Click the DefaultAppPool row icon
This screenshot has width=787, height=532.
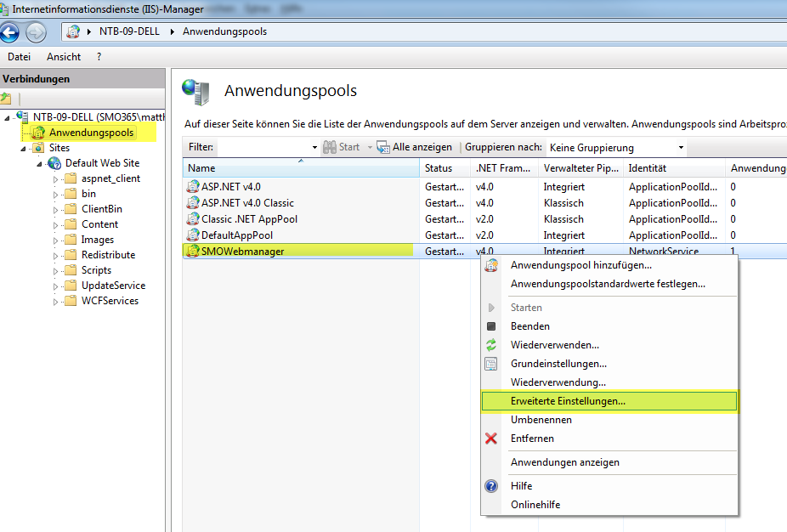pos(193,235)
